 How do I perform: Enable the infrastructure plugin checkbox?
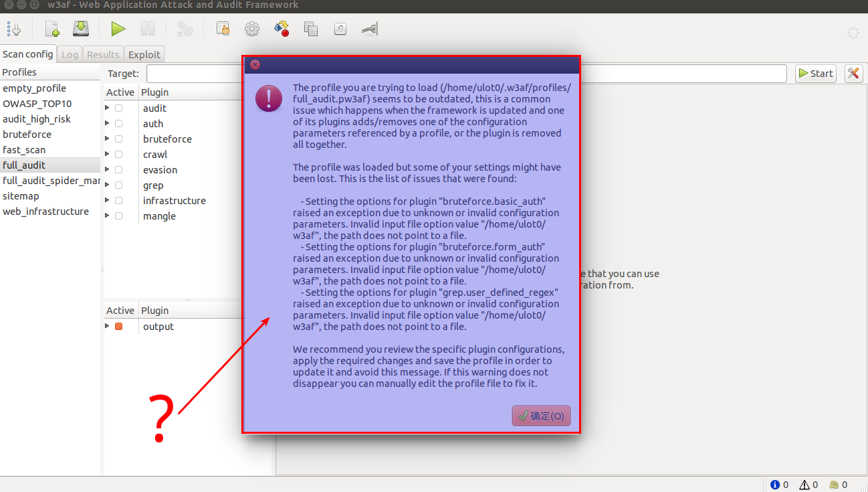tap(118, 201)
